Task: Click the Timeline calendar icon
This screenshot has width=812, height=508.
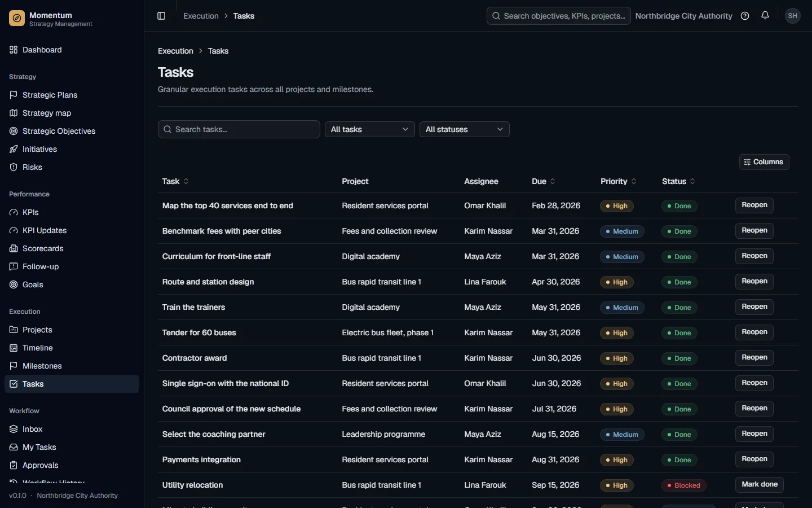Action: pyautogui.click(x=14, y=348)
